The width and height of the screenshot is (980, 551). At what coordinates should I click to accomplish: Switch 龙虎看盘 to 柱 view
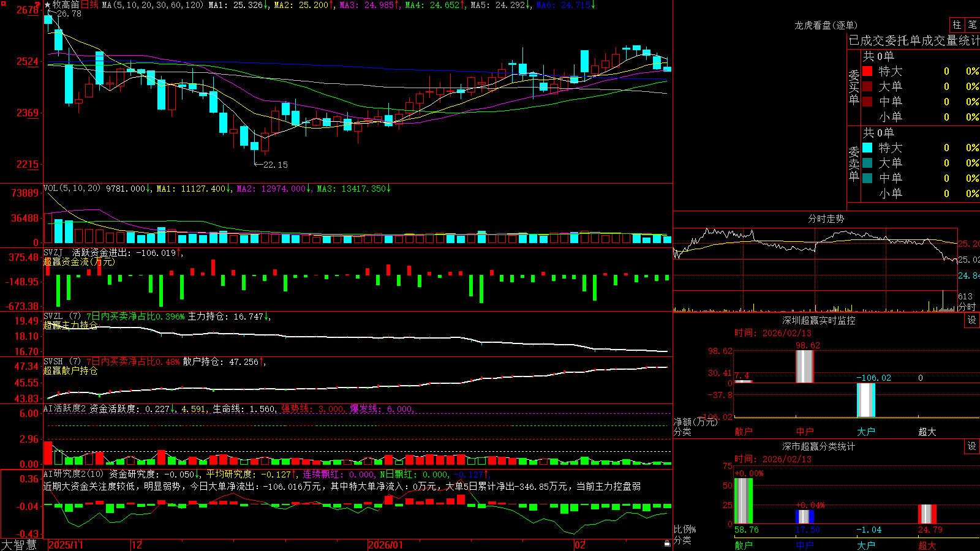click(x=957, y=25)
